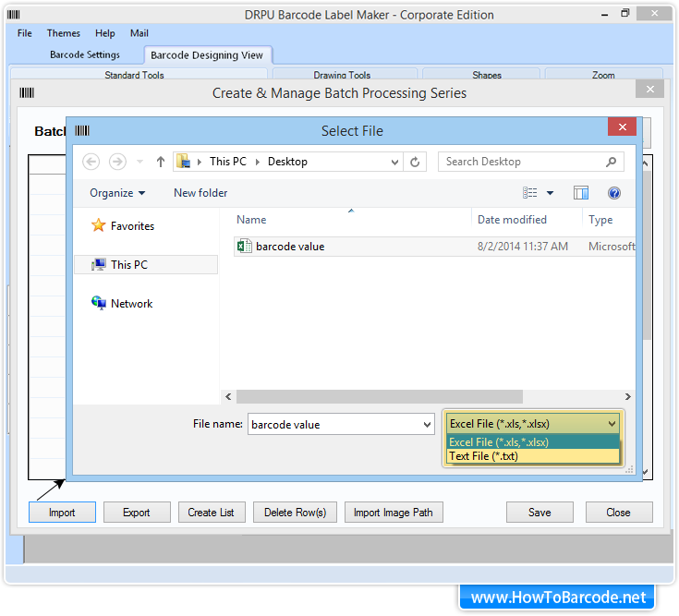Click the Export button
The image size is (679, 616).
tap(137, 513)
